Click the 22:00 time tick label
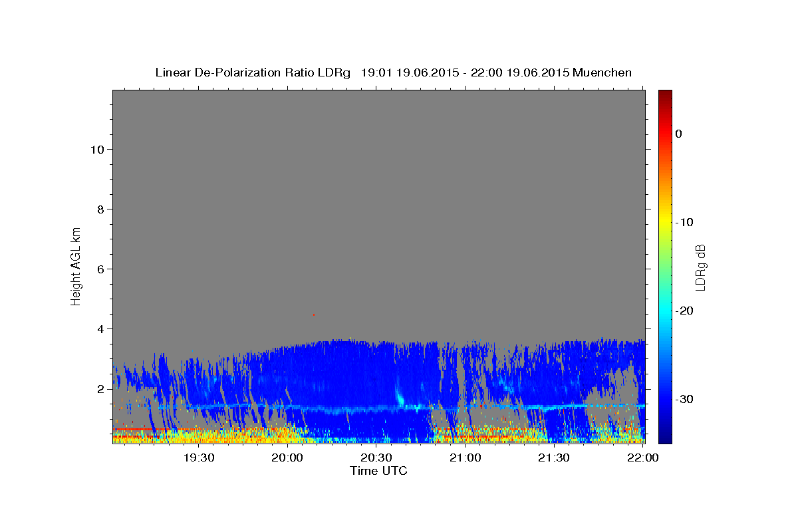The height and width of the screenshot is (532, 798). coord(642,458)
